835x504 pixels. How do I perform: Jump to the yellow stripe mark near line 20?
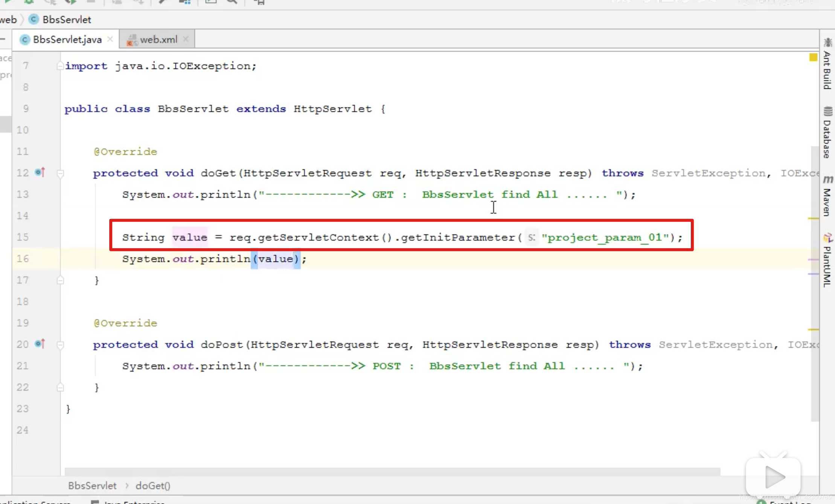tap(814, 329)
